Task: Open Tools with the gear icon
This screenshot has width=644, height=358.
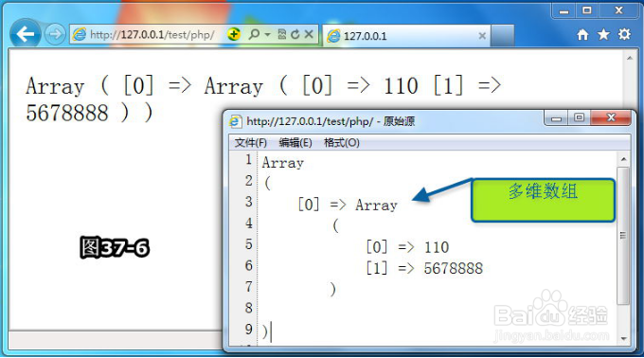Action: click(x=624, y=34)
